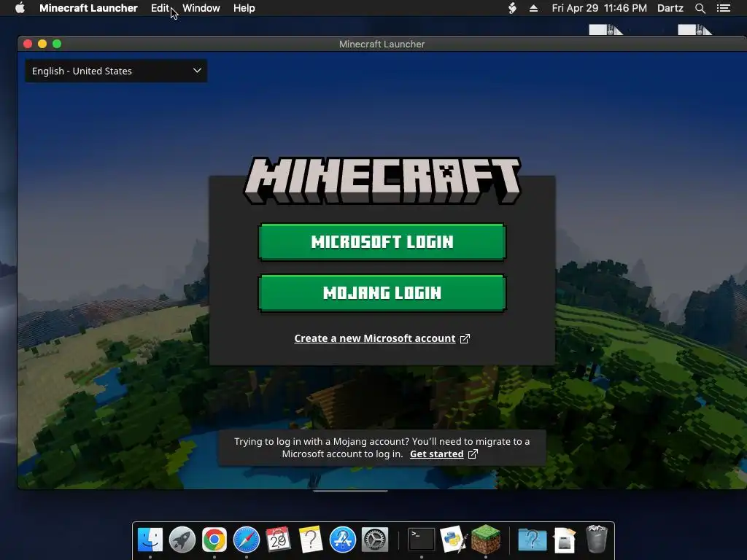
Task: Click the Minecraft grass block Dock icon
Action: point(485,539)
